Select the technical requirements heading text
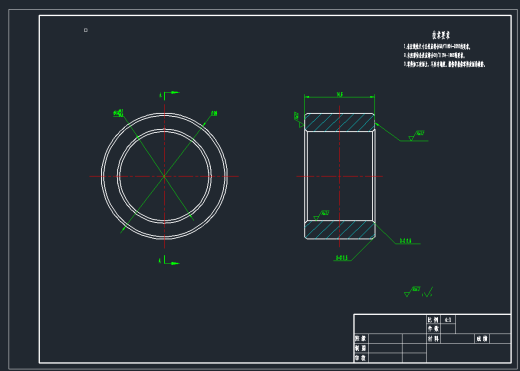Screen dimensions: 520x371 click(x=441, y=35)
